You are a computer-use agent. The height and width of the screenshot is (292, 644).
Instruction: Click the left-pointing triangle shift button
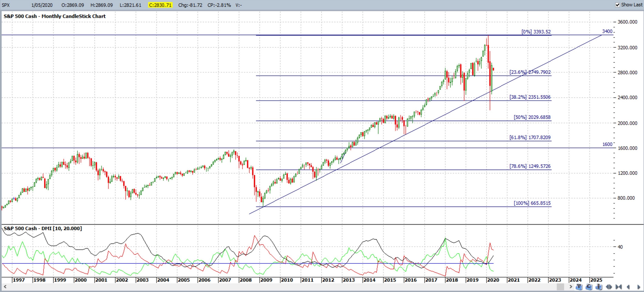tap(628, 287)
